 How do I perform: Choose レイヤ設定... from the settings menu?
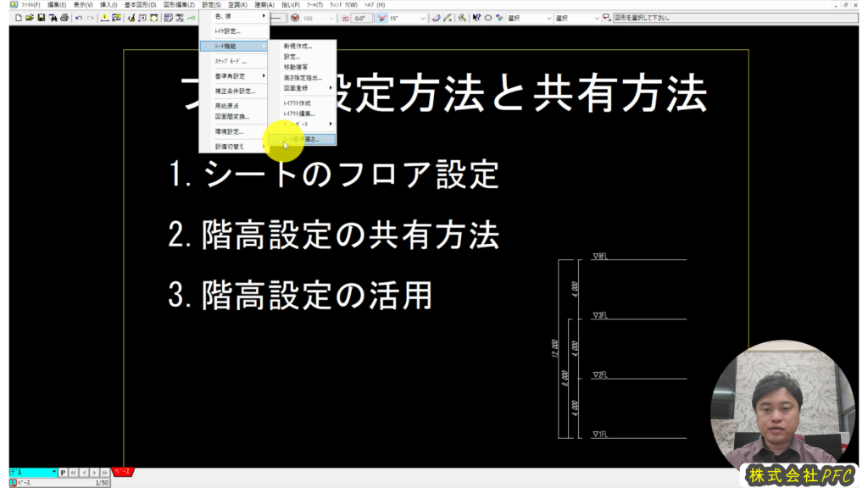click(227, 30)
